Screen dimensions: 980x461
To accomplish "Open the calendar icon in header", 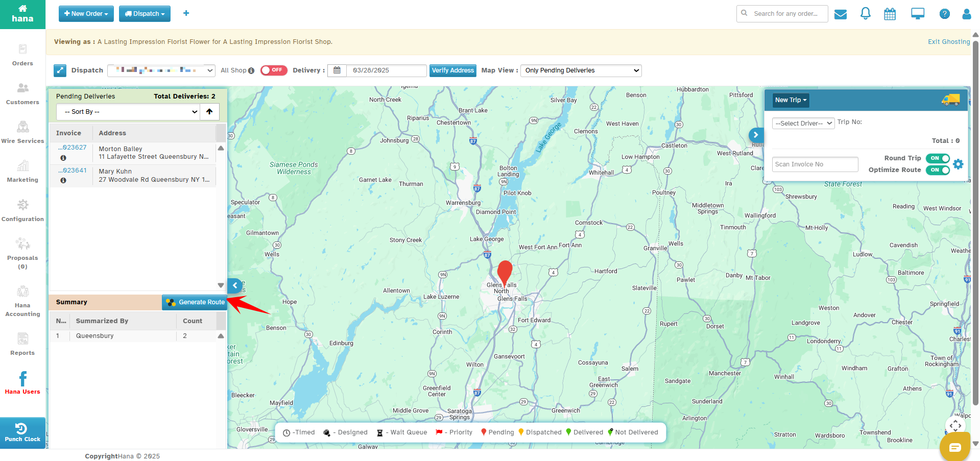I will click(890, 14).
